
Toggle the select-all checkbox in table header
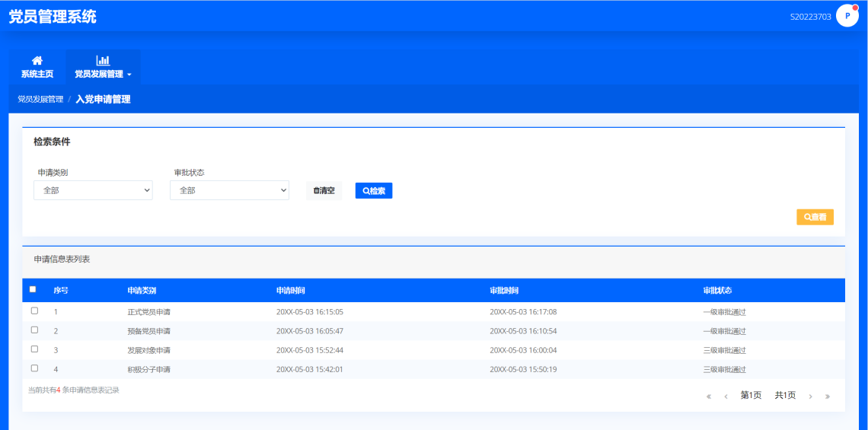click(33, 289)
